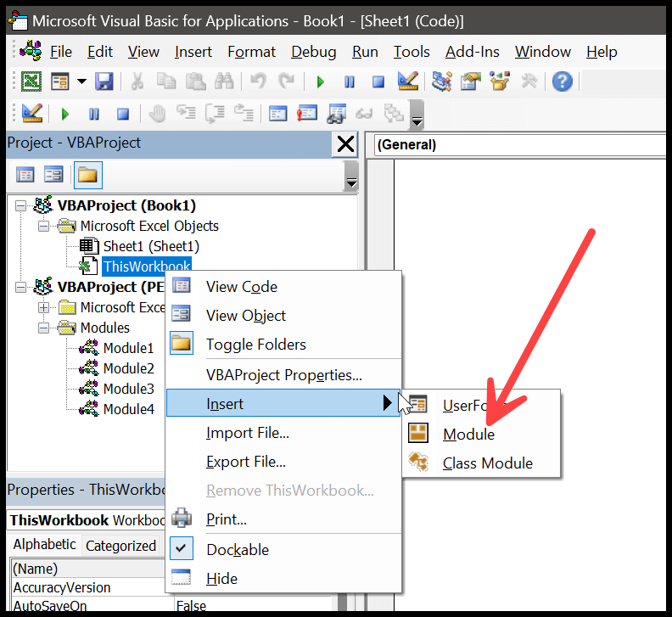The height and width of the screenshot is (617, 672).
Task: Click the Step Out debug icon
Action: click(244, 113)
